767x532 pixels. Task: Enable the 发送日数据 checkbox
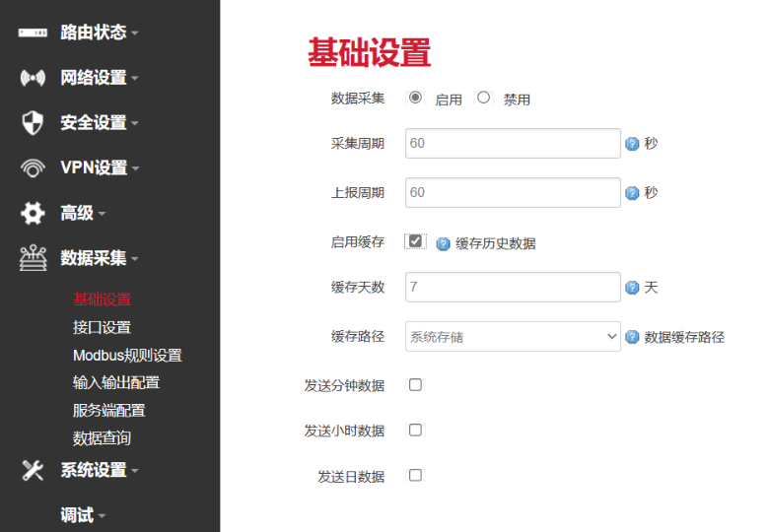415,476
